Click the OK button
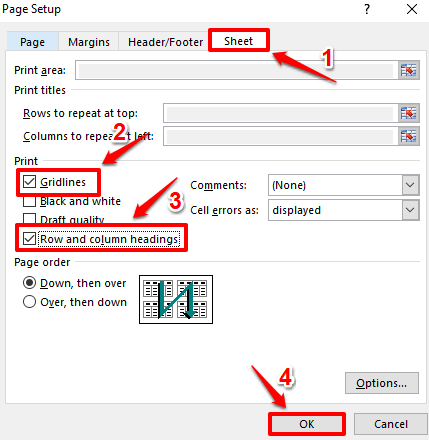The image size is (429, 440). pos(307,424)
